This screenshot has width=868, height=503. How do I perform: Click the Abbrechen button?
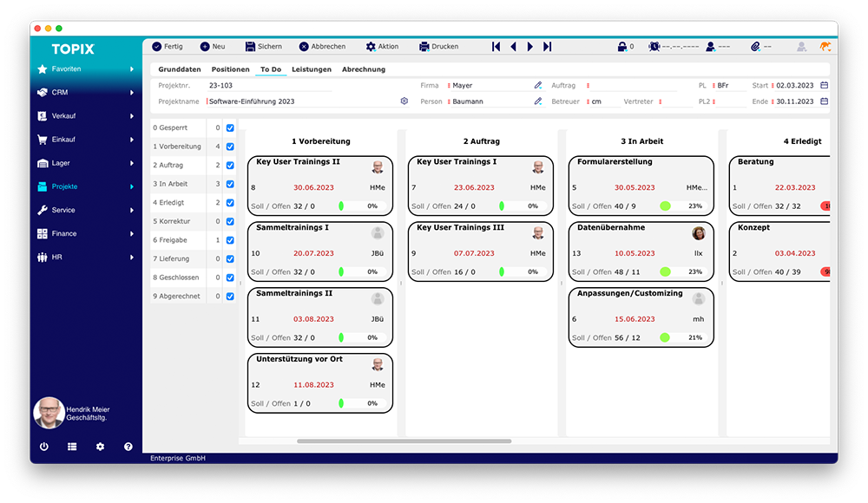click(x=322, y=47)
